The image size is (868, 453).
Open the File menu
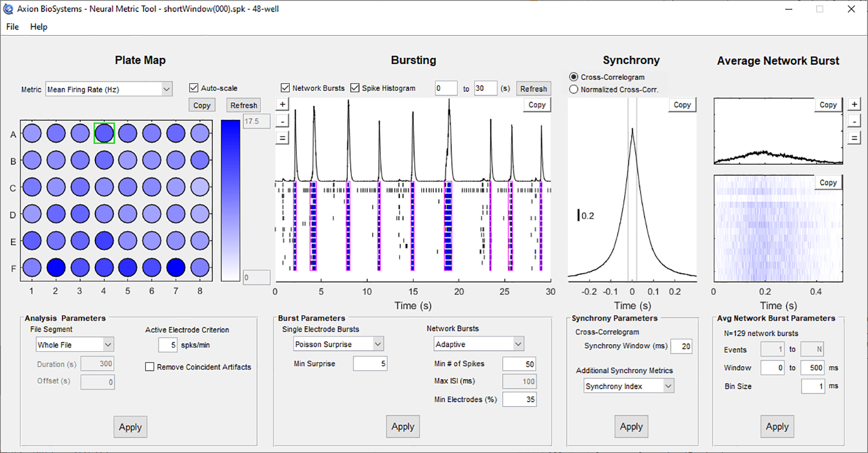pos(11,27)
